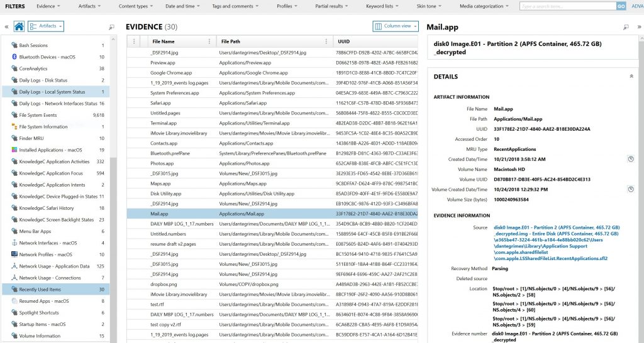
Task: Open the Media categorization filter
Action: [484, 6]
